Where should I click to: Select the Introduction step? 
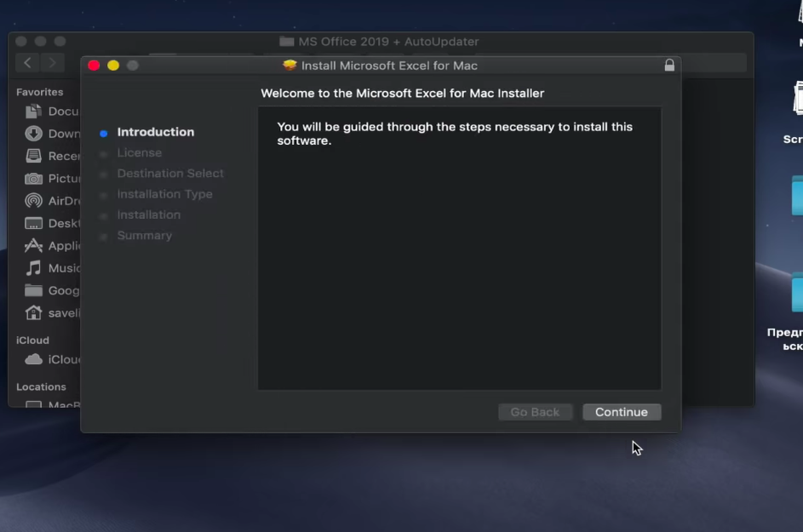point(156,132)
